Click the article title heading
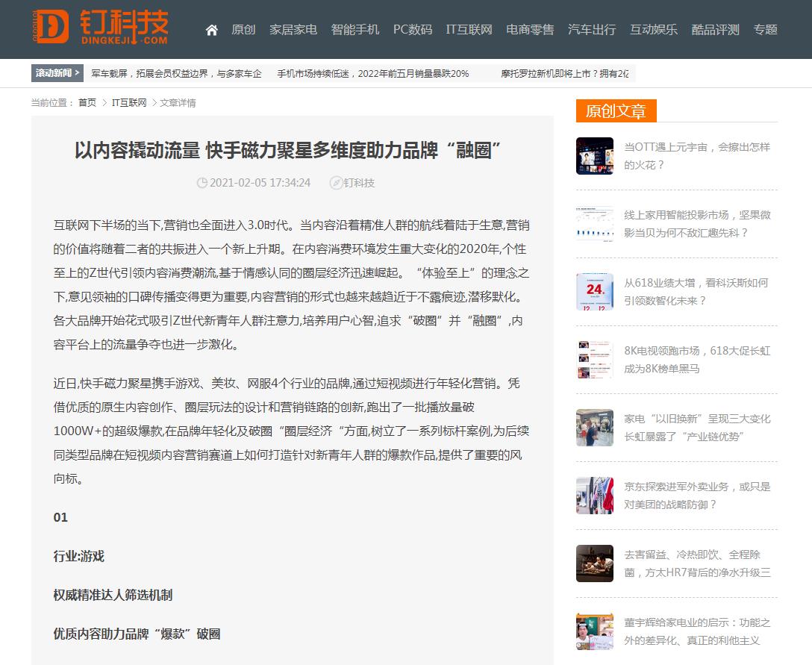This screenshot has height=665, width=812. point(288,151)
